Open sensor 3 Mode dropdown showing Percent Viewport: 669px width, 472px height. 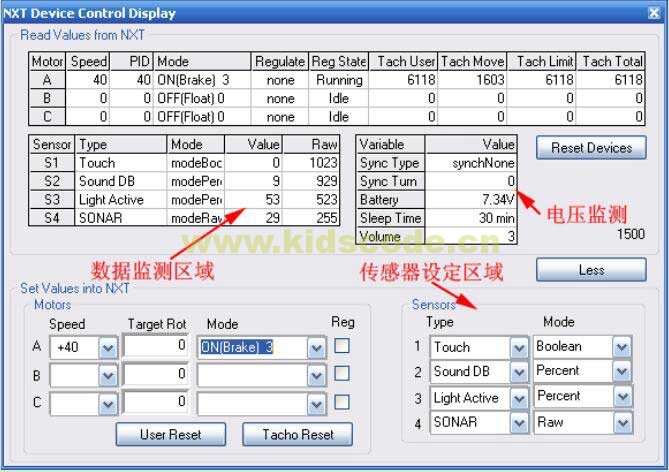point(622,396)
